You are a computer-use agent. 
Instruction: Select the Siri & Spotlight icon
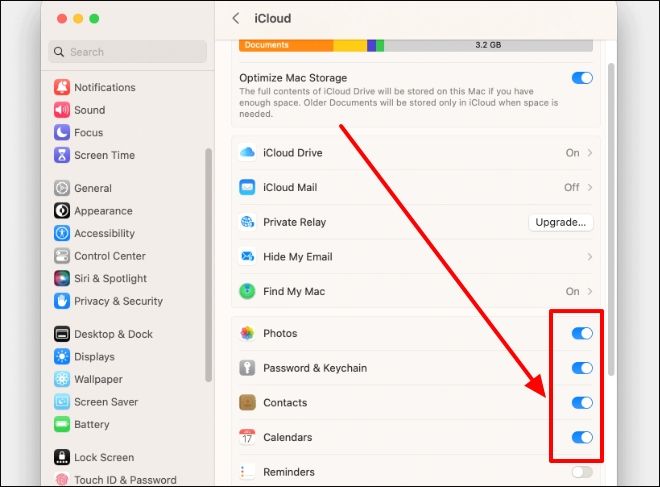click(62, 278)
